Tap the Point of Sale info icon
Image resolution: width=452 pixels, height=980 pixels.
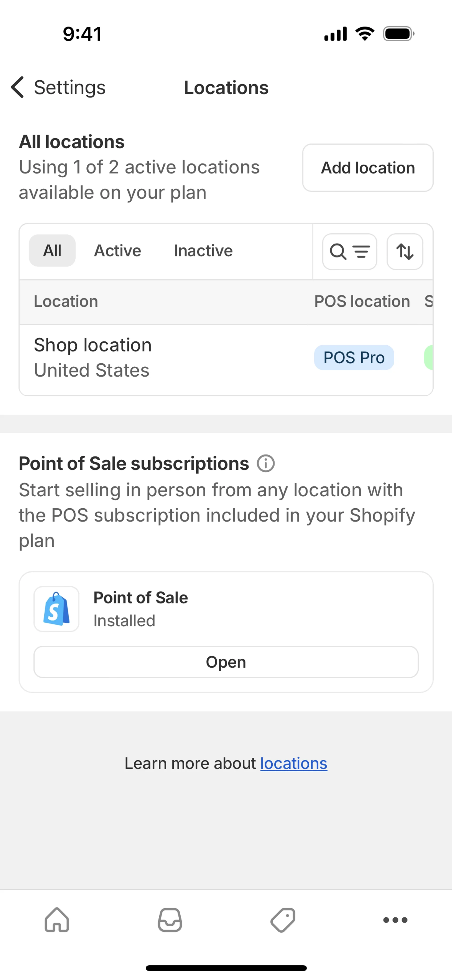[x=266, y=464]
